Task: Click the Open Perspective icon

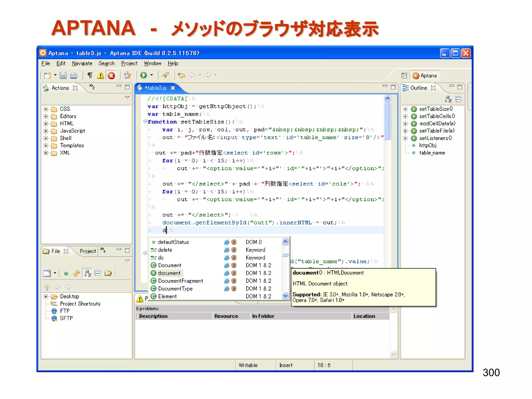Action: coord(404,76)
